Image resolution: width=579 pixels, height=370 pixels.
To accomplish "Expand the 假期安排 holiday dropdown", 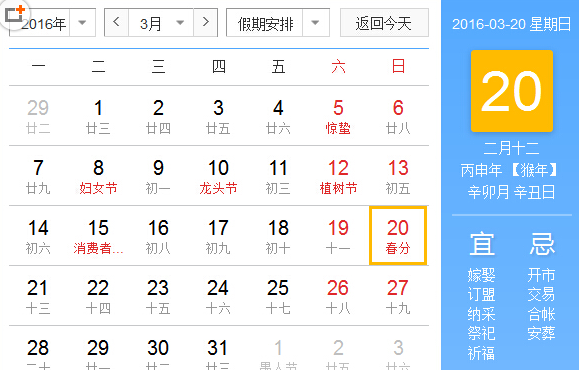I will click(278, 23).
